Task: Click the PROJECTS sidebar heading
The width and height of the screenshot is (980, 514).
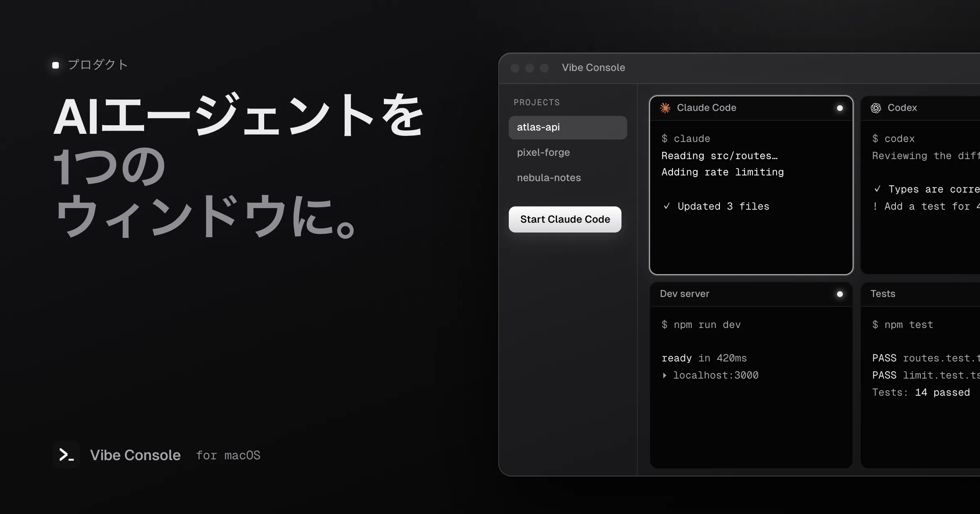Action: (537, 102)
